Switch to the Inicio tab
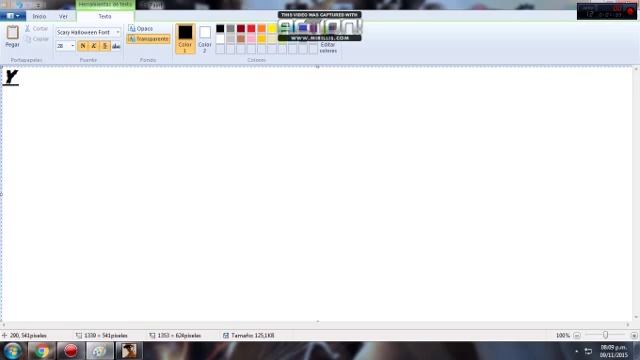Screen dimensions: 640x360 click(39, 16)
